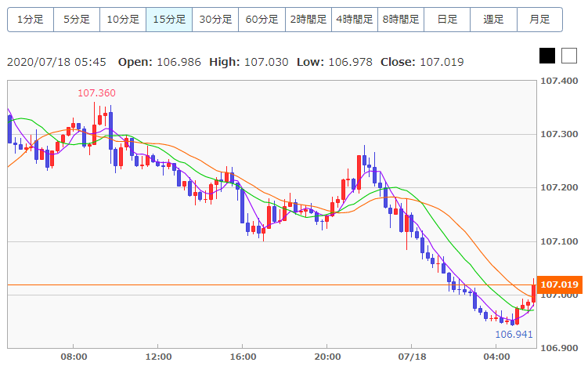The height and width of the screenshot is (366, 588).
Task: Click the 106.900 price axis label
Action: (x=559, y=348)
